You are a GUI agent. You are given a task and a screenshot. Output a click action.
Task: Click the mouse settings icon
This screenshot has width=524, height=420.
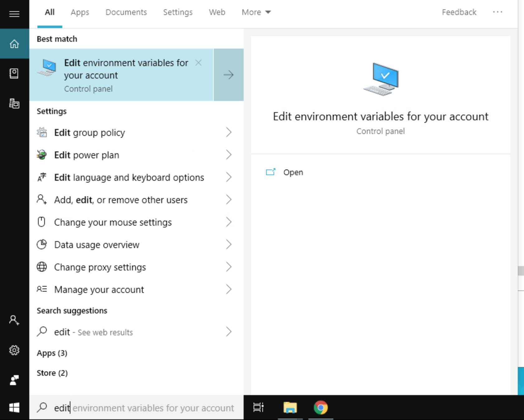41,222
